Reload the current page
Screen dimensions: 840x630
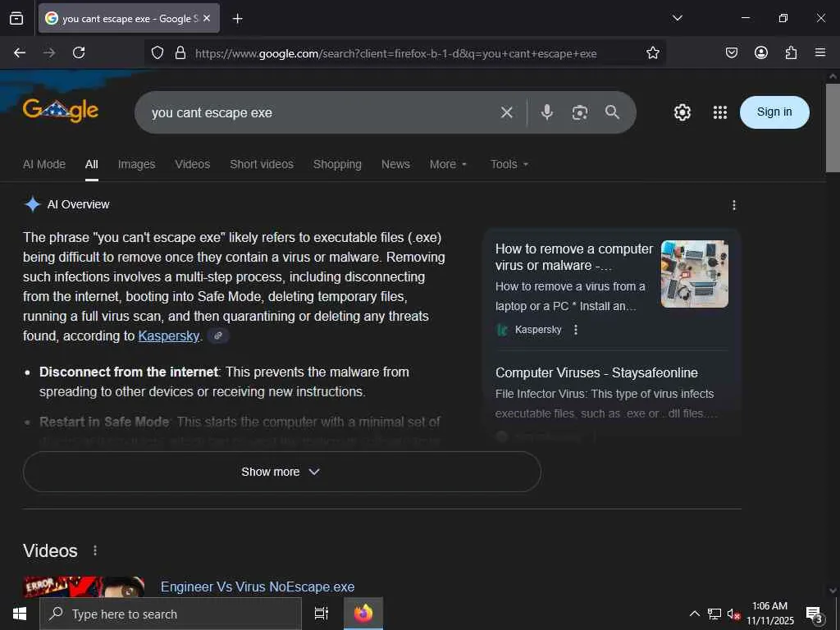point(79,52)
